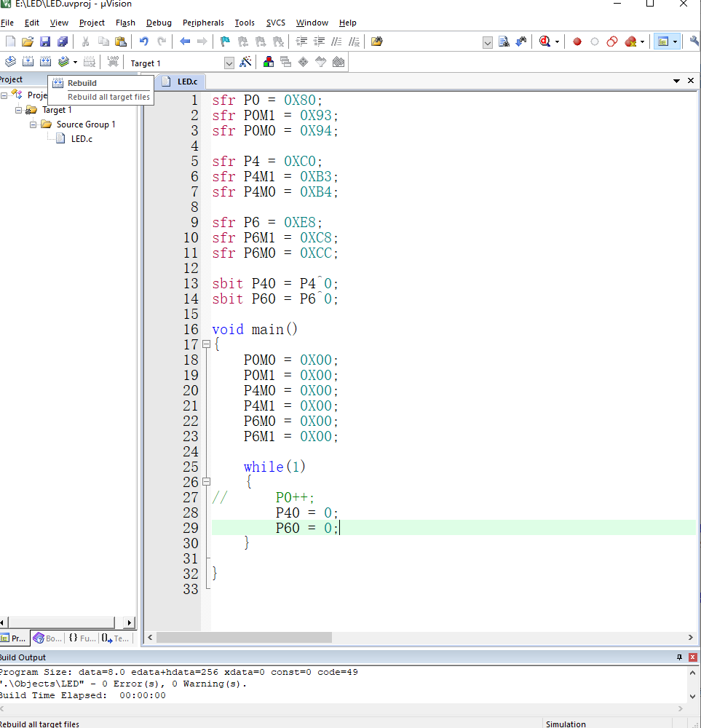Open the editor tab list dropdown arrow
The width and height of the screenshot is (701, 728).
point(677,81)
